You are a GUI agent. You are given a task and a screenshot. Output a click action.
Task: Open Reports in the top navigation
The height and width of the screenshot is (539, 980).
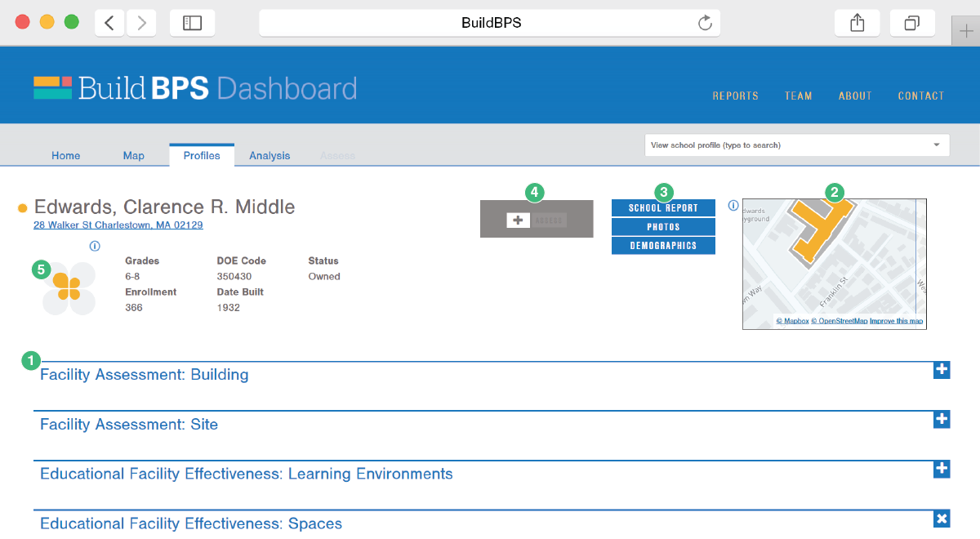click(x=735, y=96)
